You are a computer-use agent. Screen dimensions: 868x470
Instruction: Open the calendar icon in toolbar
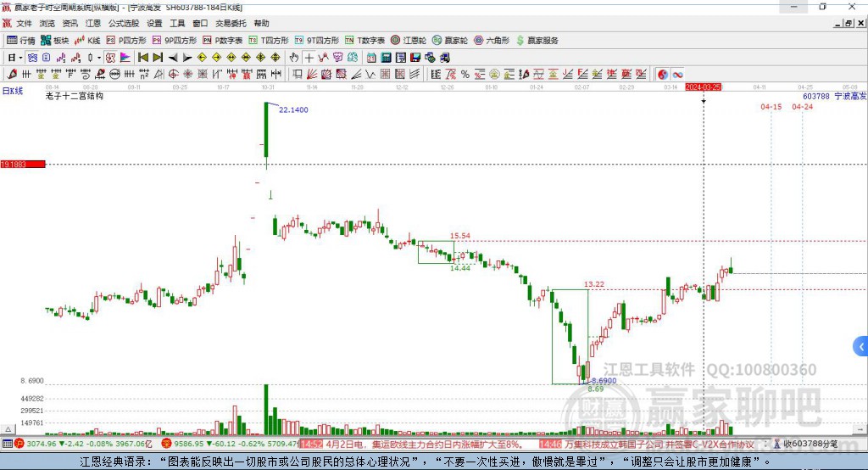371,58
